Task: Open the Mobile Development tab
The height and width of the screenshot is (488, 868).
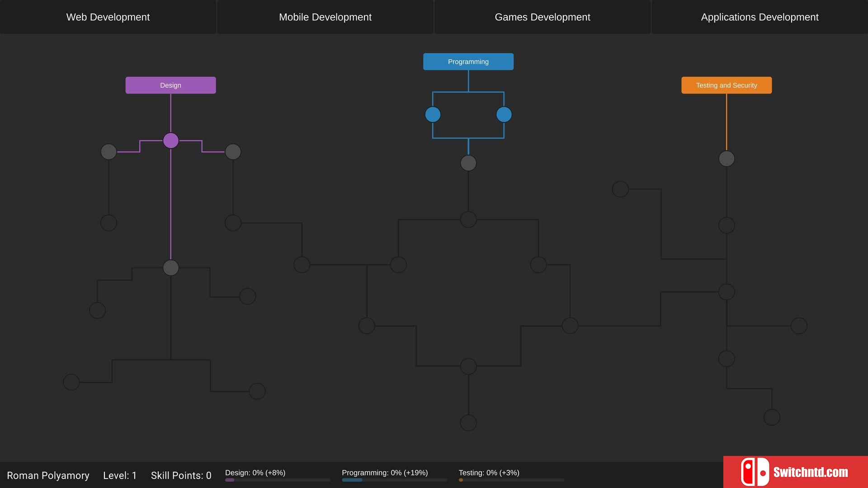Action: pos(325,17)
